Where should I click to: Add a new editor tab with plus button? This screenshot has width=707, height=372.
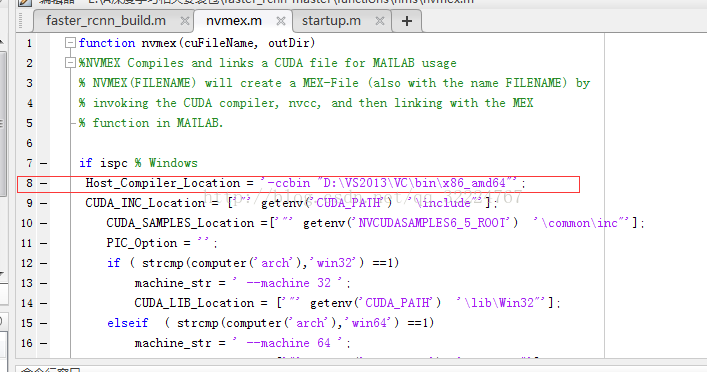tap(407, 21)
